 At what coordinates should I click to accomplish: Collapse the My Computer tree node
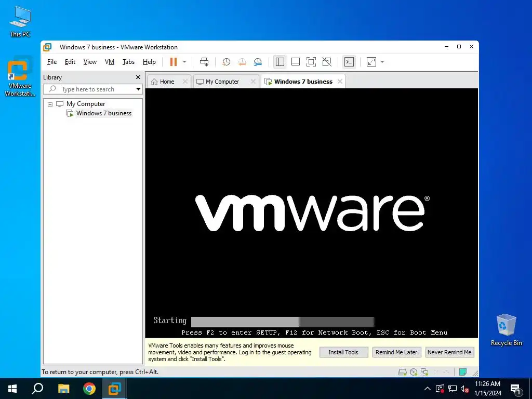pyautogui.click(x=50, y=104)
